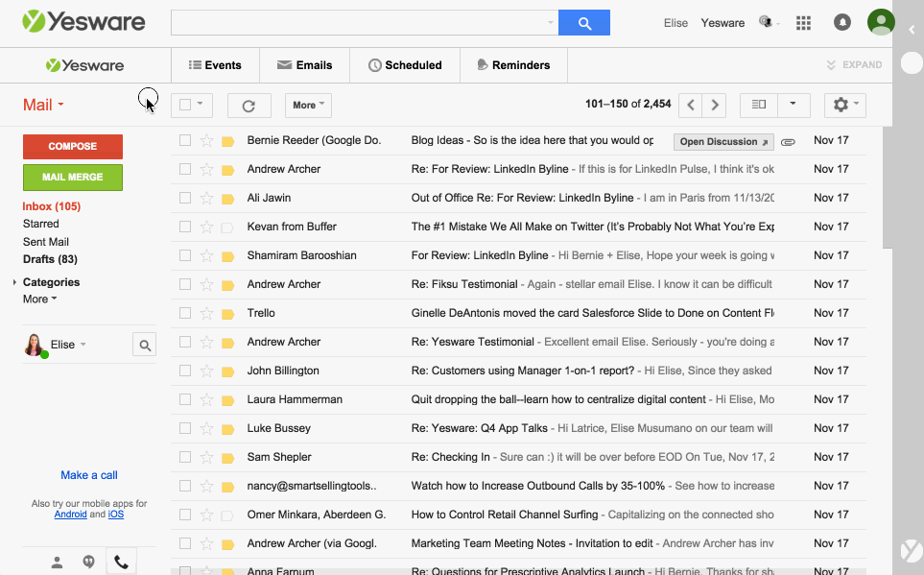Open the Android app link
The image size is (924, 575).
[71, 515]
